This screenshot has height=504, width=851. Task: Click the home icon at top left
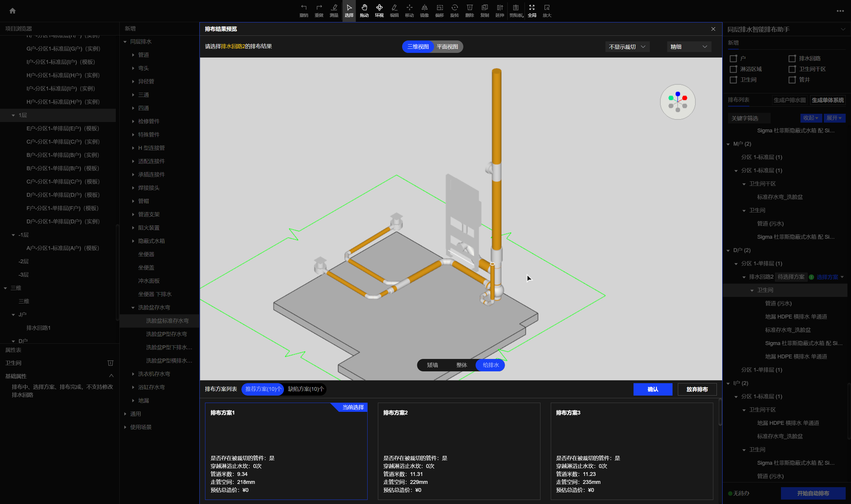click(x=13, y=11)
